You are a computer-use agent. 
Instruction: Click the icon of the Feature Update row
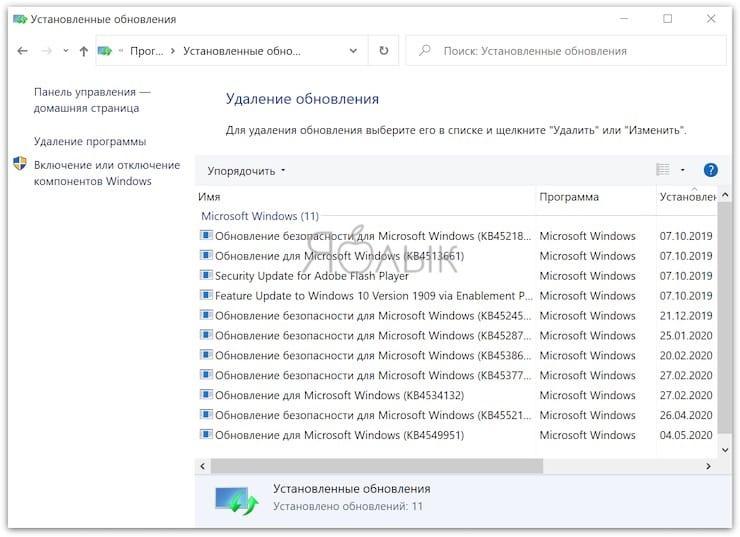click(206, 294)
